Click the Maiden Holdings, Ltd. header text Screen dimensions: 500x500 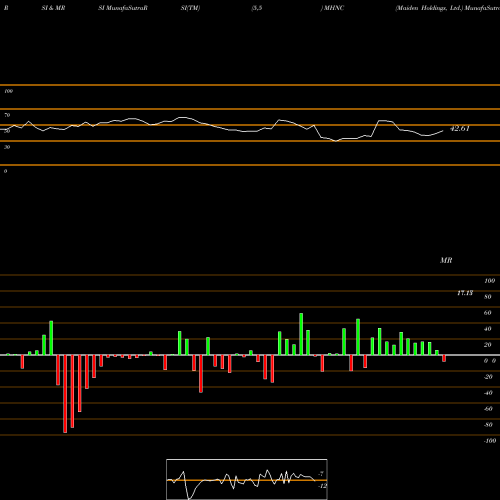click(x=429, y=8)
